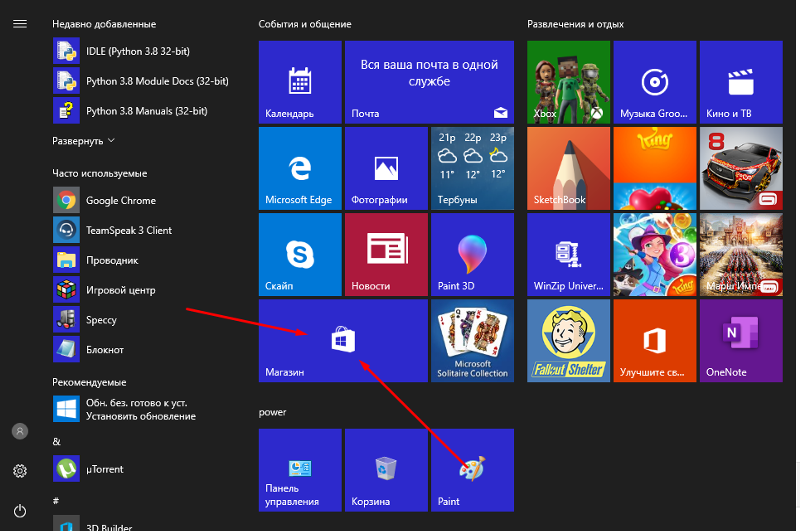Launch Скайп tile
The height and width of the screenshot is (531, 800).
(x=300, y=255)
